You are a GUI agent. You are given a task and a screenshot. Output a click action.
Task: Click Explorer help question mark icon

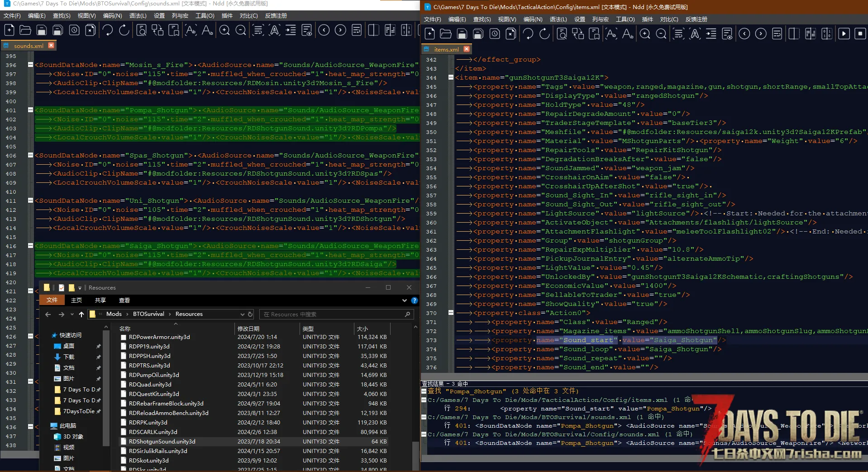[x=414, y=300]
